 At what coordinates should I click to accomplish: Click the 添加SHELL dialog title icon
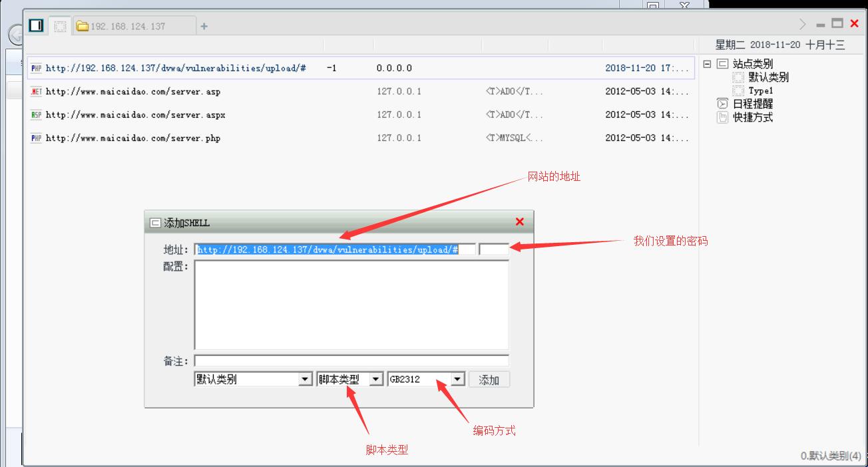coord(155,223)
